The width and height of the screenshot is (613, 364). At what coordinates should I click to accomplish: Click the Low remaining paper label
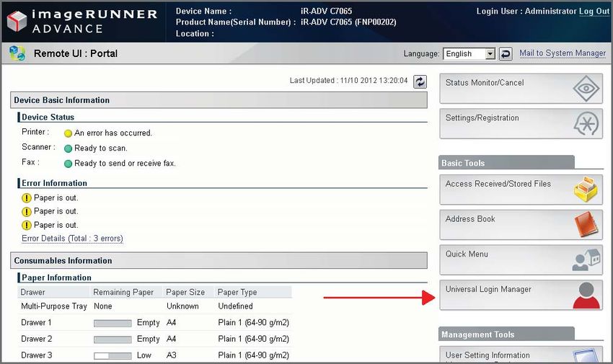point(144,355)
